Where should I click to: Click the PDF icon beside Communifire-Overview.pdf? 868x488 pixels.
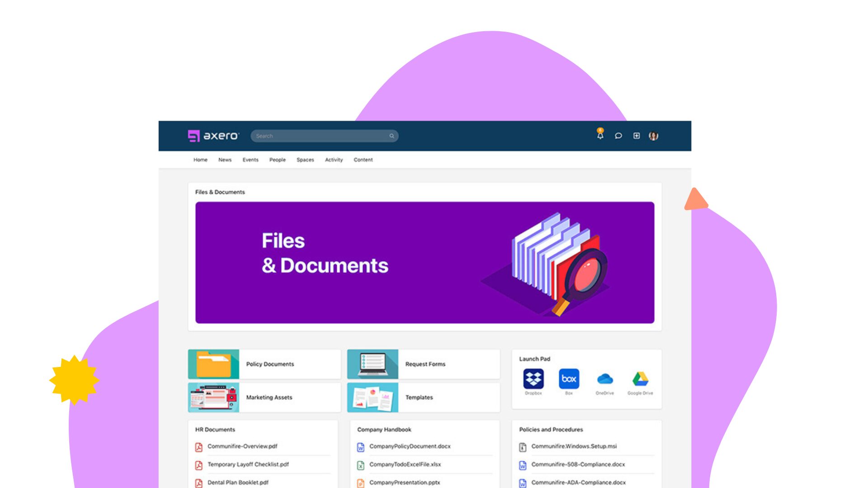pos(199,446)
